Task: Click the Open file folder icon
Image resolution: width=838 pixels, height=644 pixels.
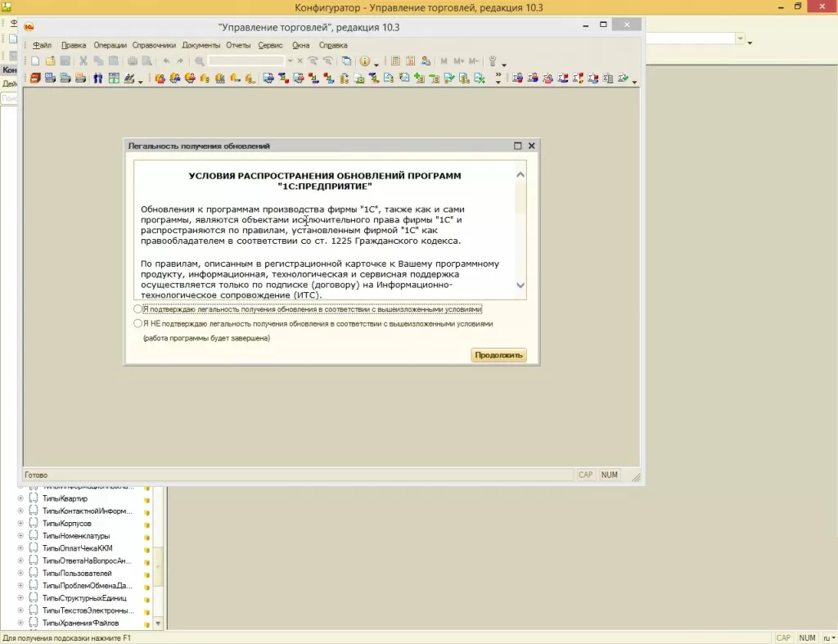Action: pos(50,61)
